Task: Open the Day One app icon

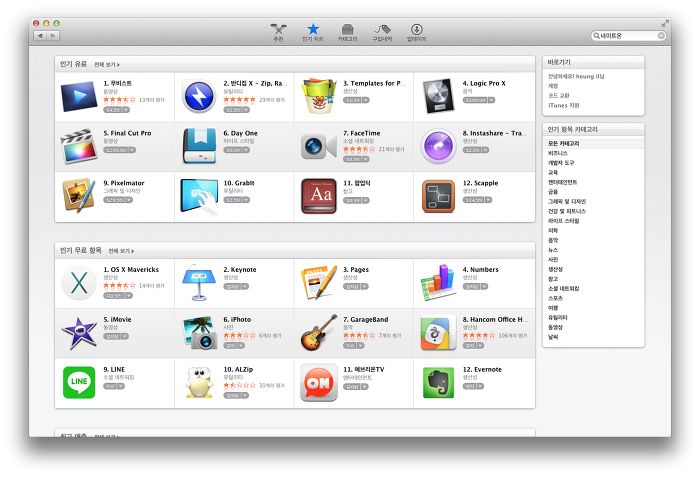Action: click(x=199, y=146)
